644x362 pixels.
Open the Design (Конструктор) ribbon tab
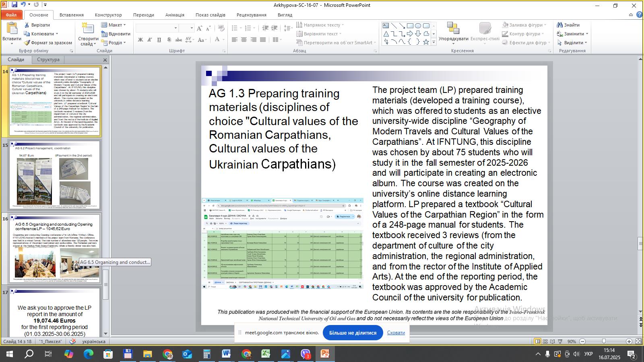click(108, 15)
